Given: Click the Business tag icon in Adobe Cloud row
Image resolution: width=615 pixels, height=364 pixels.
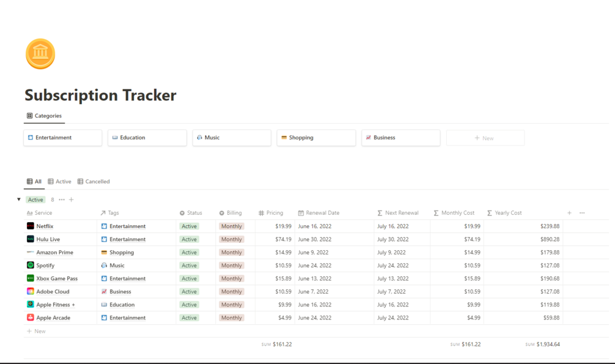Looking at the screenshot, I should [104, 291].
